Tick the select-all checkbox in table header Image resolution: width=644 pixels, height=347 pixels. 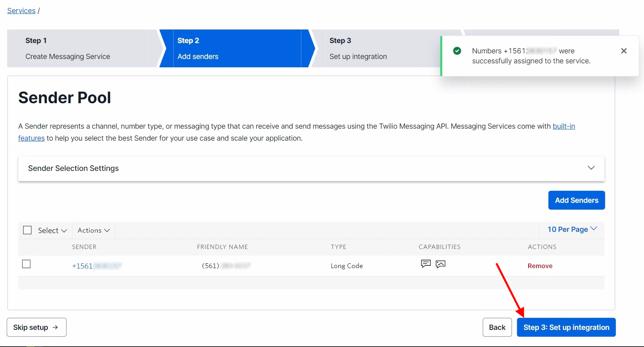click(x=27, y=230)
